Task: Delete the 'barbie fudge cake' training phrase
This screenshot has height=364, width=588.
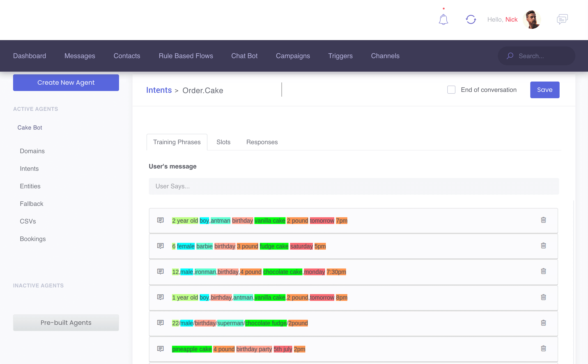Action: [x=543, y=246]
